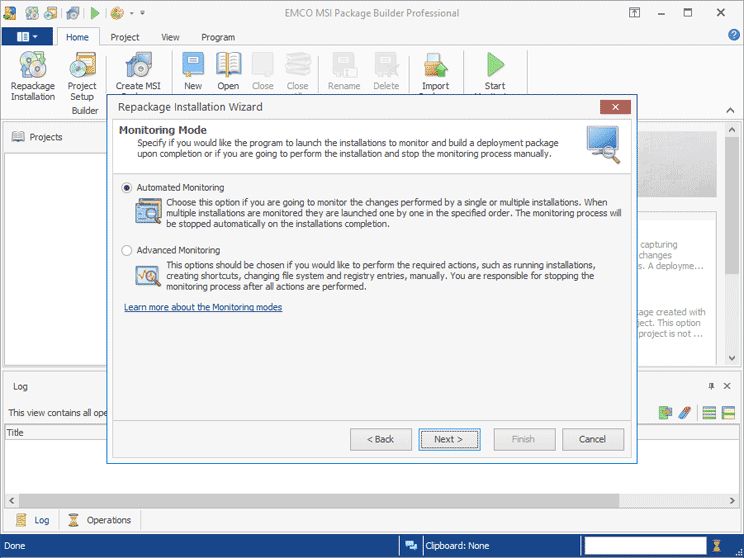Click the quick-access green play icon
Screen dimensions: 744x558
[x=95, y=13]
